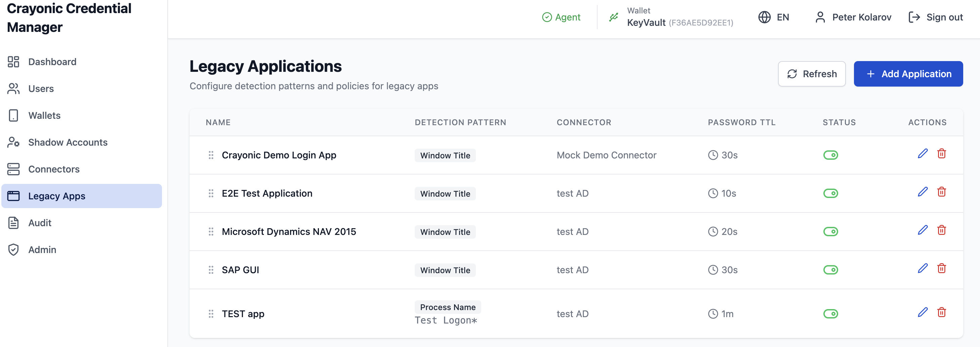Click drag handle for TEST app
980x347 pixels.
[x=211, y=313]
